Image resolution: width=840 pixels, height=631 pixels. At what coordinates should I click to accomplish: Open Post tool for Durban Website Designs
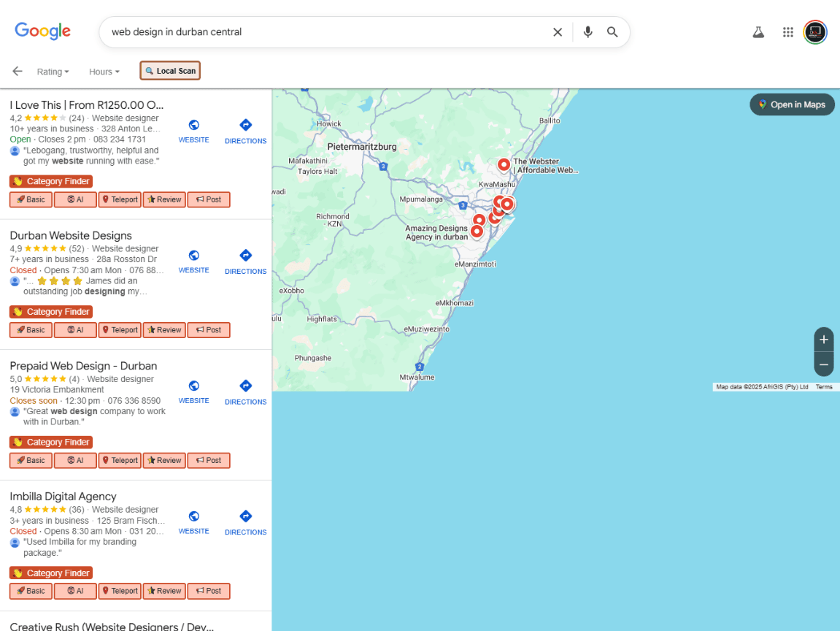pos(209,329)
